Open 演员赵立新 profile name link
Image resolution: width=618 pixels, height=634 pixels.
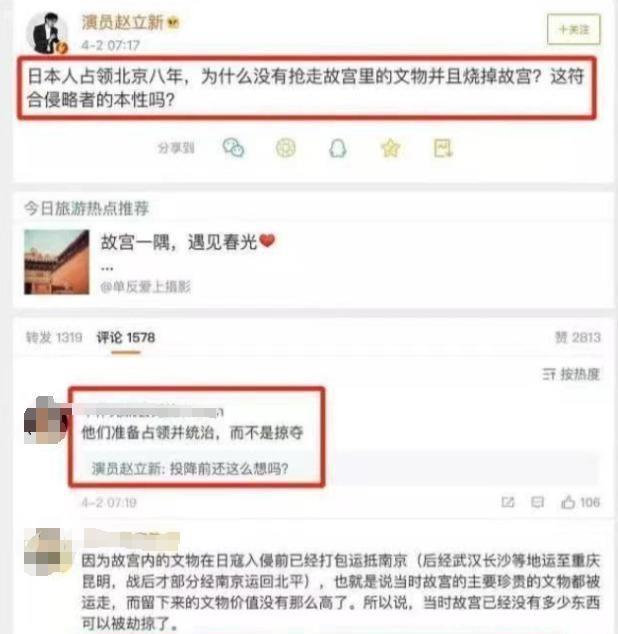(123, 22)
